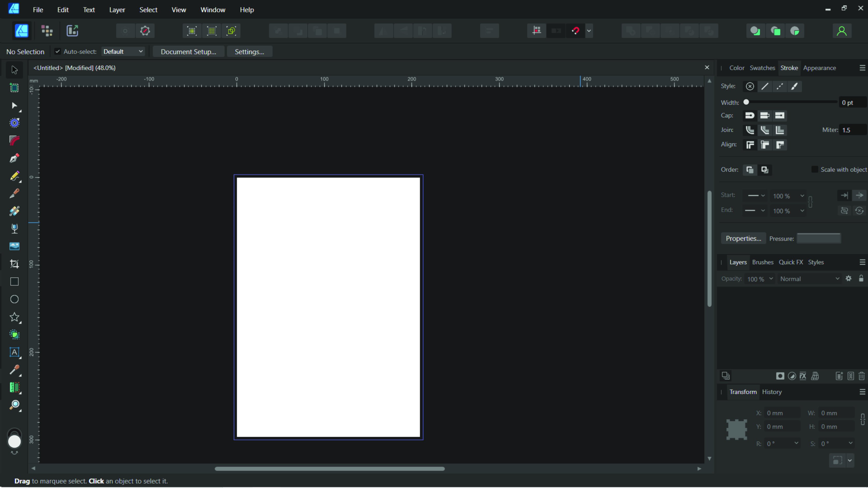The height and width of the screenshot is (488, 868).
Task: Toggle the Auto-select checkbox
Action: (57, 51)
